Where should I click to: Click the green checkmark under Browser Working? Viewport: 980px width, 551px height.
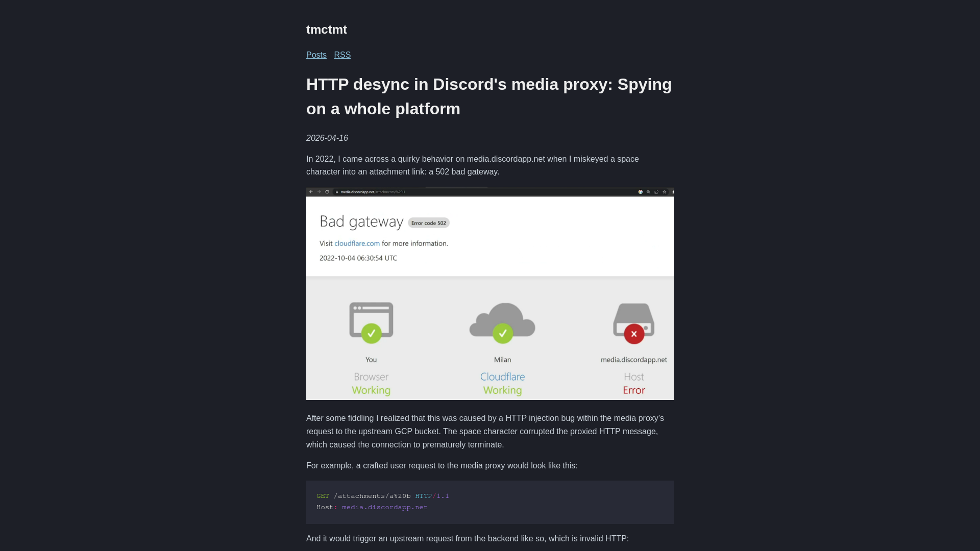coord(371,333)
